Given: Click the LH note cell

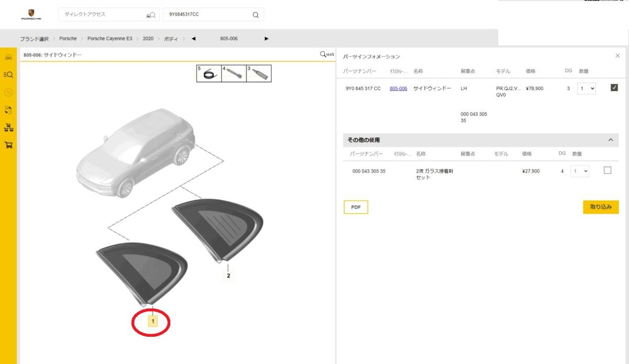Looking at the screenshot, I should (x=464, y=89).
